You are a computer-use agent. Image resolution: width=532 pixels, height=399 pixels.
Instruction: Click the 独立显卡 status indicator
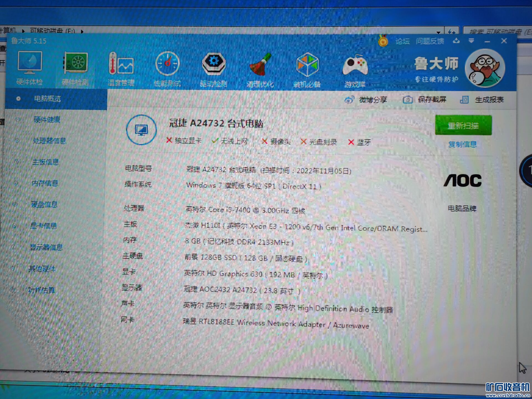pyautogui.click(x=184, y=141)
